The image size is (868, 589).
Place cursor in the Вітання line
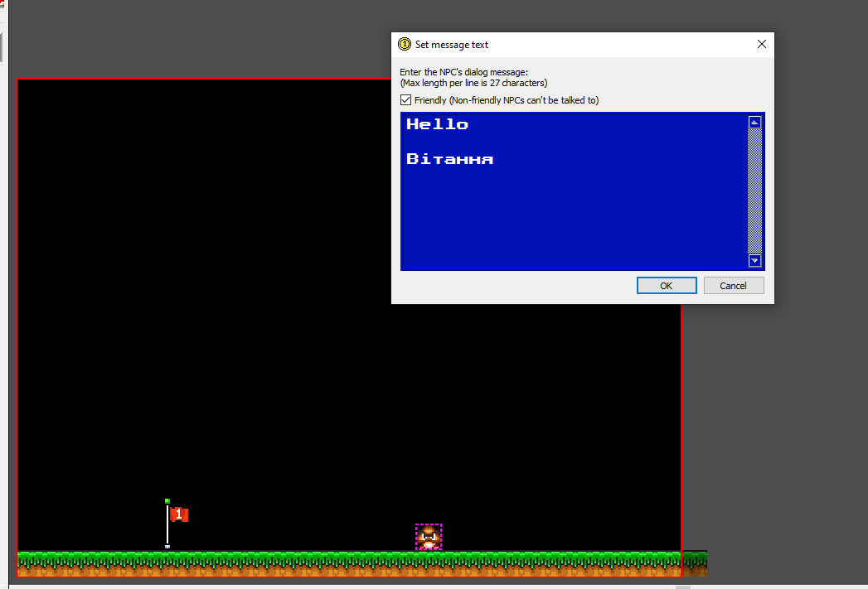coord(449,159)
